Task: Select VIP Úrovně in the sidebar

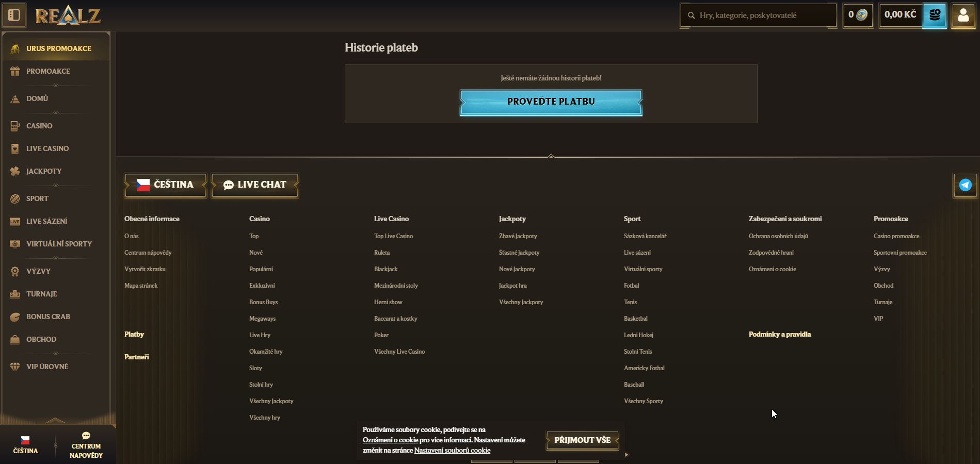Action: tap(56, 367)
